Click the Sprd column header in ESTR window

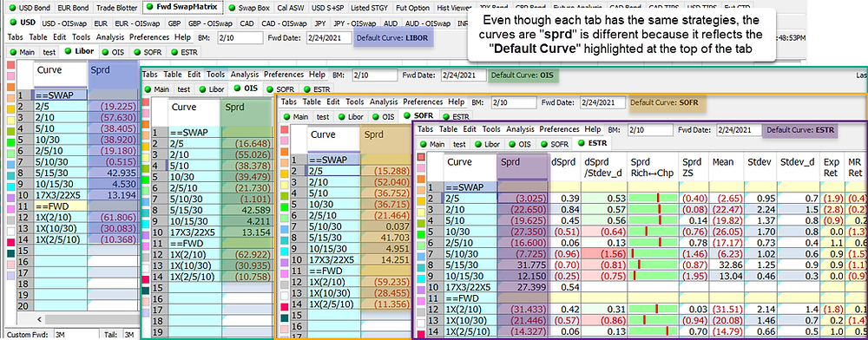coord(523,167)
